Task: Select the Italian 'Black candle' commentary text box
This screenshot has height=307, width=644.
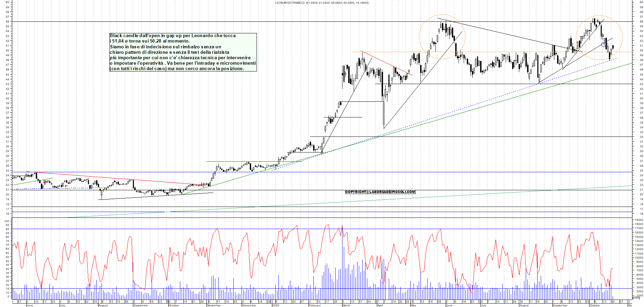Action: 183,52
